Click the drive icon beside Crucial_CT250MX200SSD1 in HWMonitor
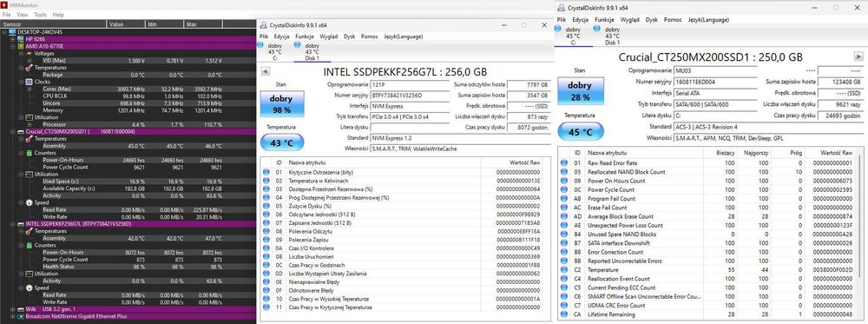Viewport: 868px width, 324px height. 21,132
